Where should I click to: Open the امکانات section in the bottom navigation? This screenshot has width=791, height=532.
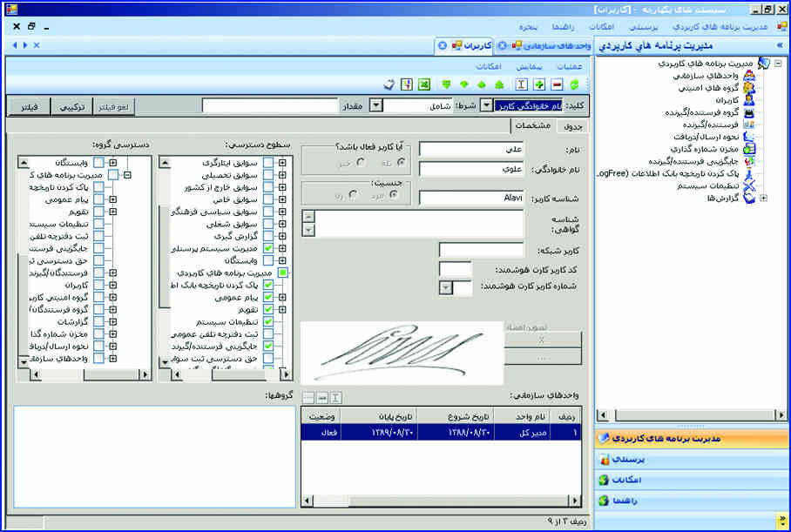(691, 480)
